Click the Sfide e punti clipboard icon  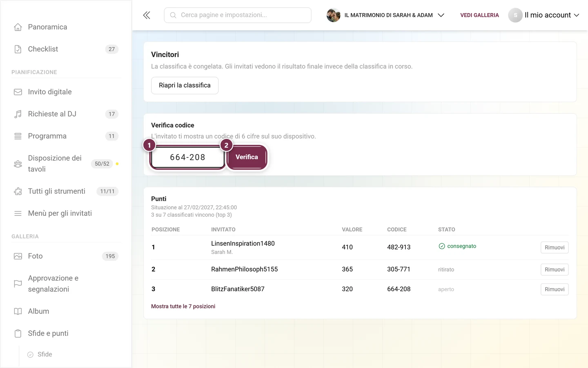click(x=18, y=334)
